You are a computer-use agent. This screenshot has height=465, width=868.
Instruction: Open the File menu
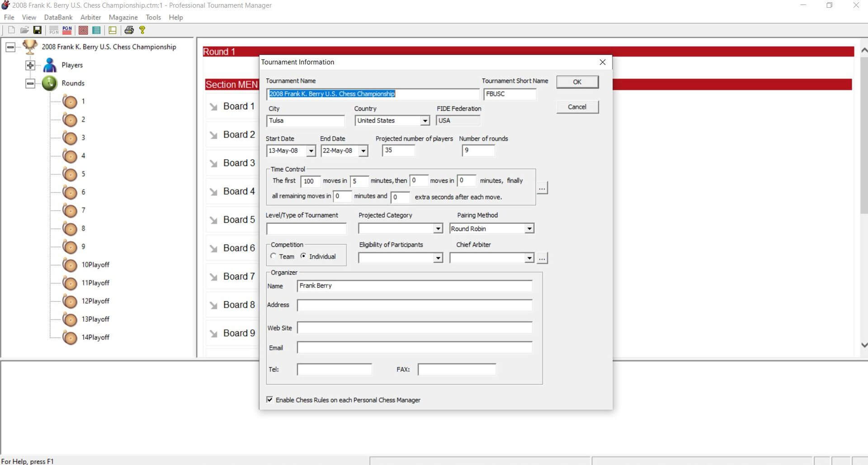pos(9,17)
